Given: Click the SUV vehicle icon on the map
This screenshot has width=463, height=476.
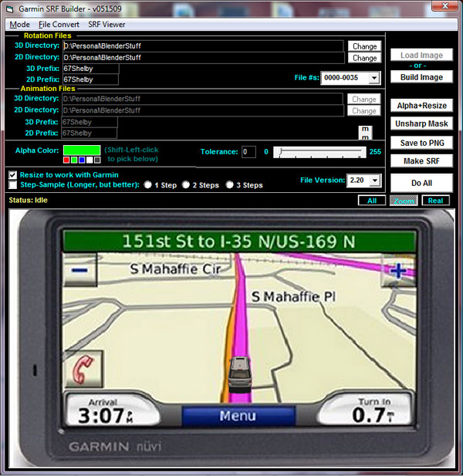Looking at the screenshot, I should point(240,374).
